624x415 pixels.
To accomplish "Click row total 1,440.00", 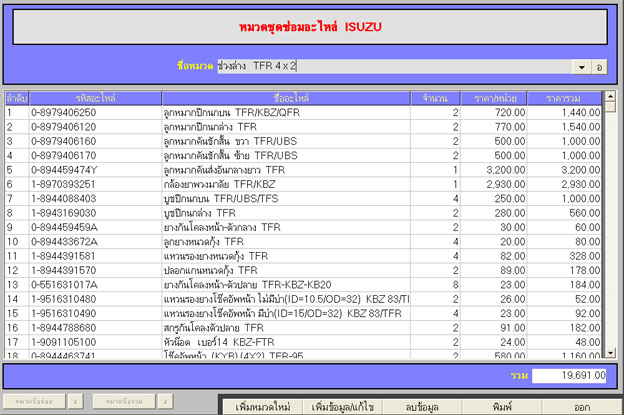I will click(x=581, y=113).
